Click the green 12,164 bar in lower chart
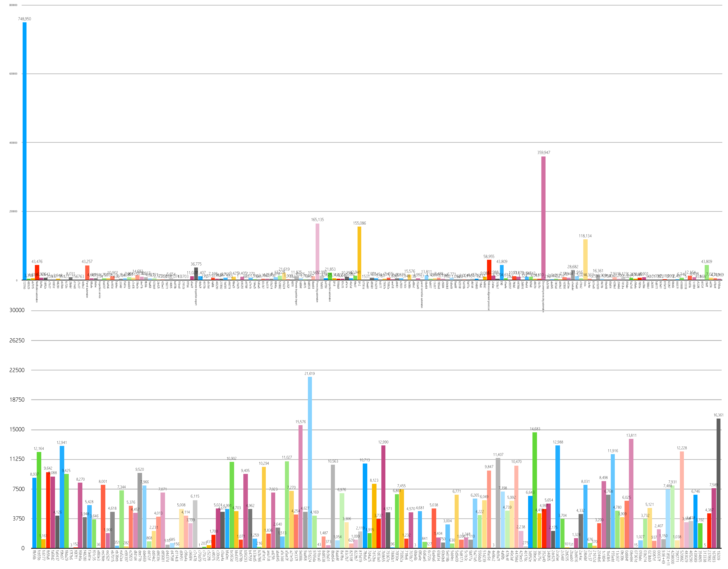Viewport: 728px width, 569px height. pos(39,500)
